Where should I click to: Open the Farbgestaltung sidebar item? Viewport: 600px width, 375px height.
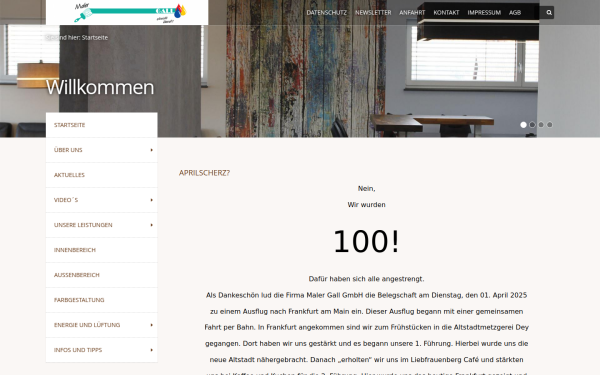pyautogui.click(x=101, y=300)
